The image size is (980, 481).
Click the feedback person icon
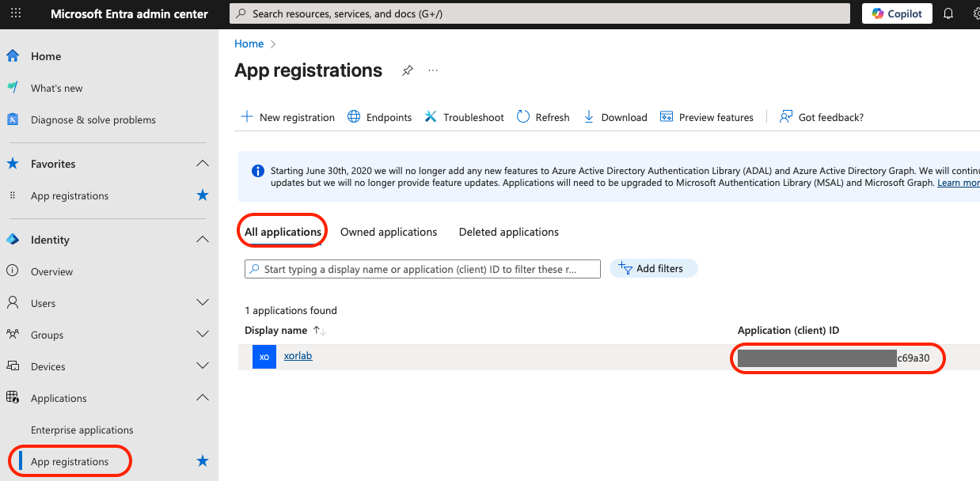[x=786, y=117]
